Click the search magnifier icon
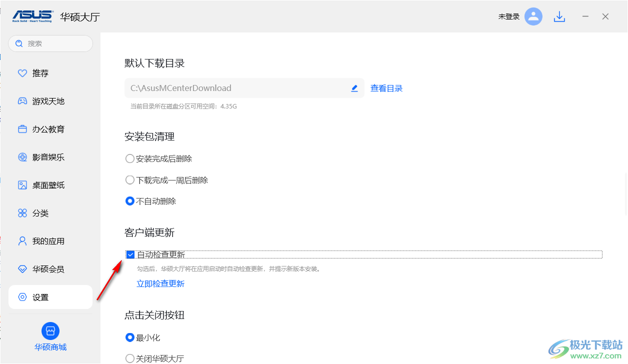The width and height of the screenshot is (628, 364). click(x=19, y=43)
